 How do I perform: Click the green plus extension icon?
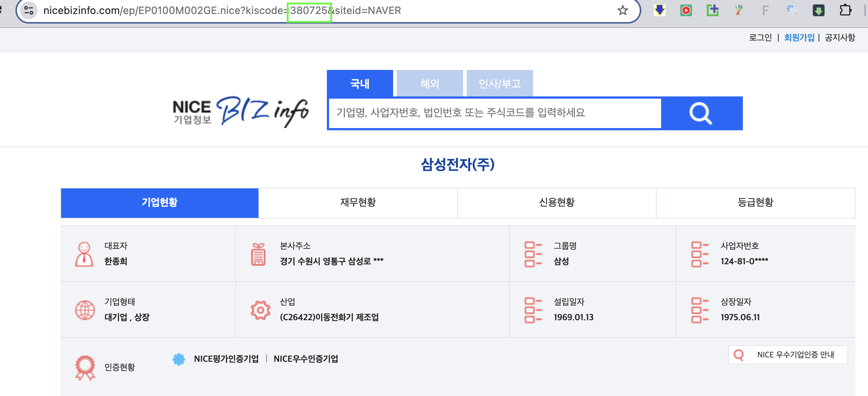pyautogui.click(x=713, y=10)
